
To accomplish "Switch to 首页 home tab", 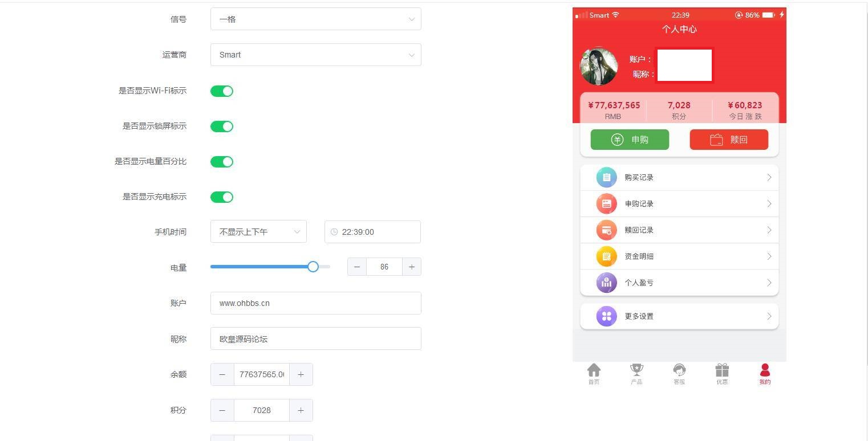I will [594, 374].
